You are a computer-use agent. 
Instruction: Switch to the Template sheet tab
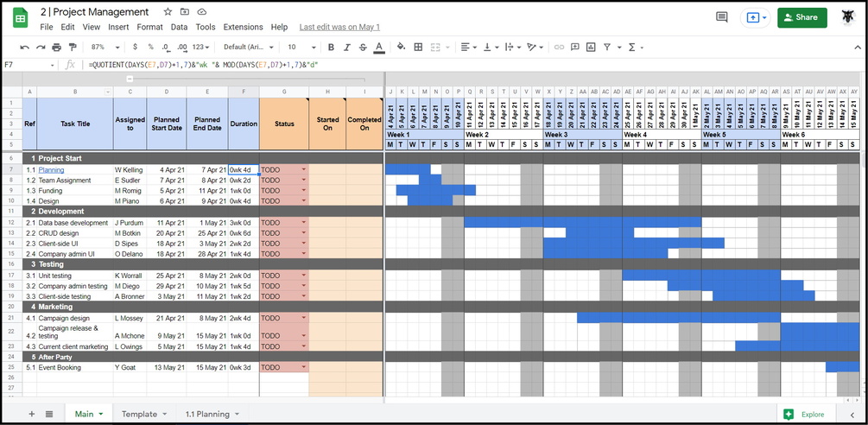[144, 414]
